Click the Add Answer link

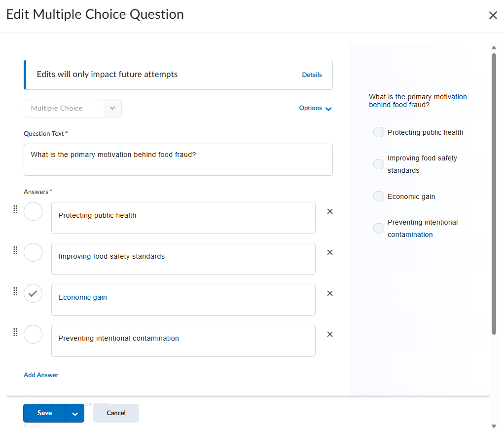tap(41, 375)
